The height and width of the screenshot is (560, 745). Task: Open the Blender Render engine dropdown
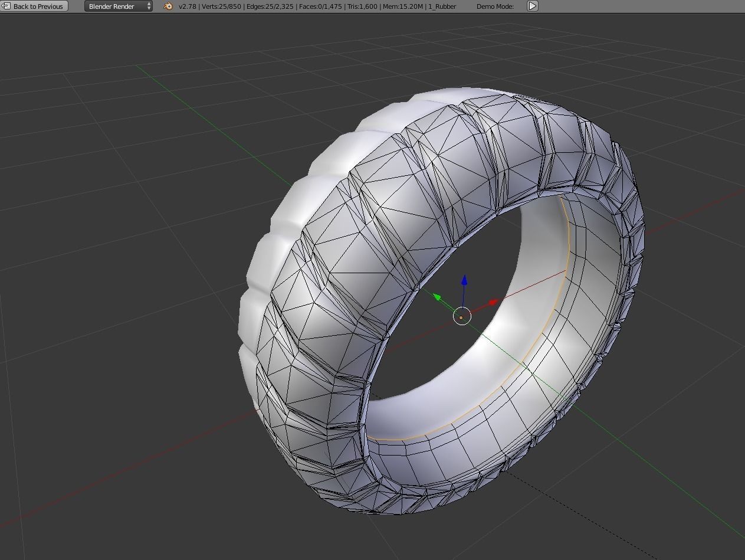[x=118, y=6]
